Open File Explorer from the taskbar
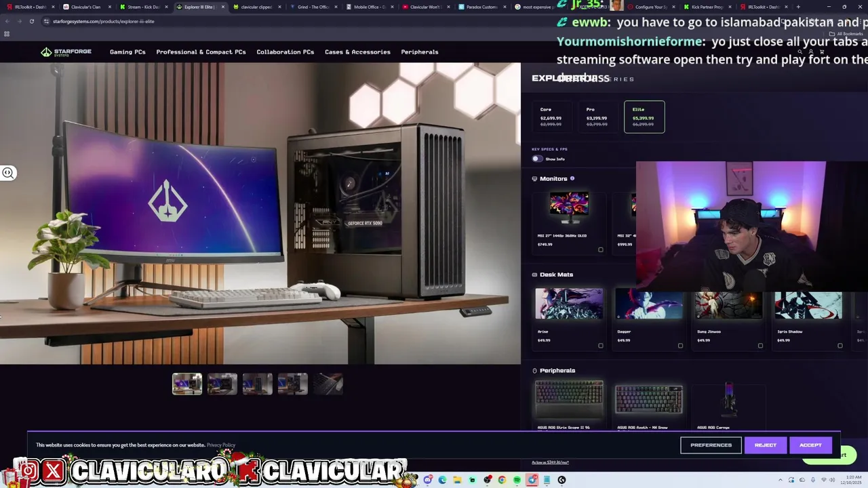868x488 pixels. pyautogui.click(x=458, y=480)
